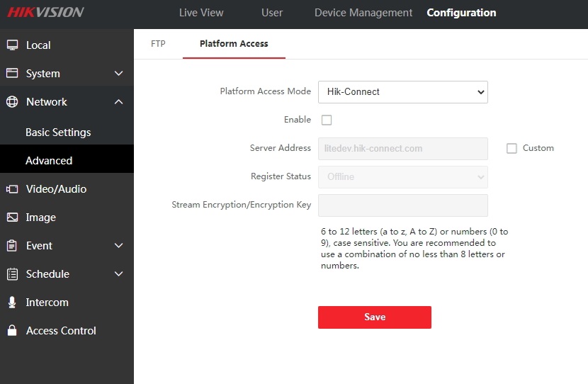The height and width of the screenshot is (384, 588).
Task: Open the Platform Access Mode dropdown
Action: (402, 92)
